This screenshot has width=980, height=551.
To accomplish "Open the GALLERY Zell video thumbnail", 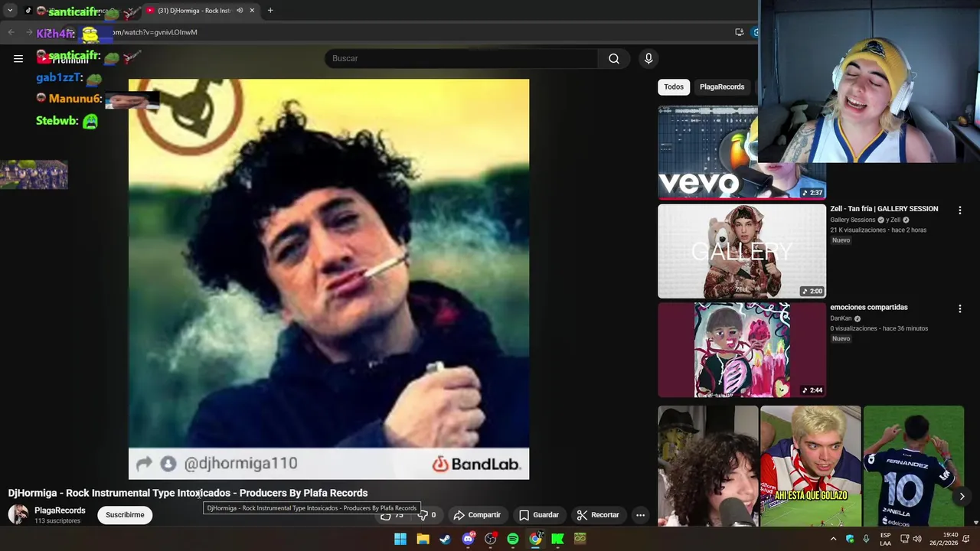I will pyautogui.click(x=742, y=251).
